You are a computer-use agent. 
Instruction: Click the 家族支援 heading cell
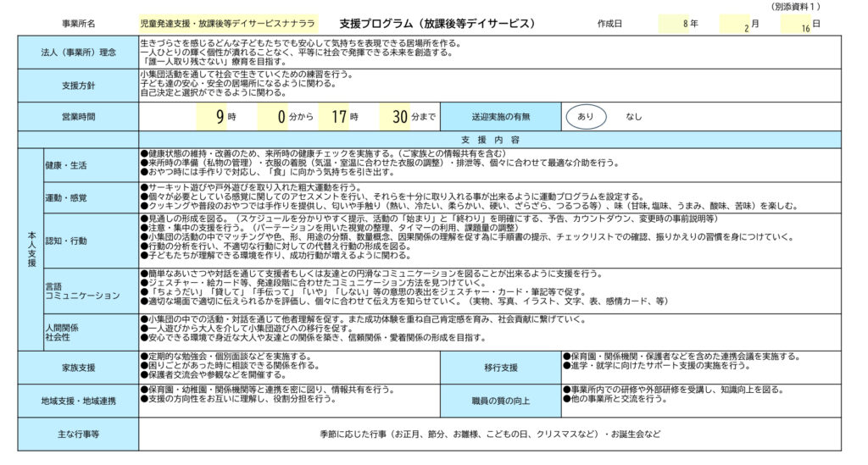click(x=79, y=368)
